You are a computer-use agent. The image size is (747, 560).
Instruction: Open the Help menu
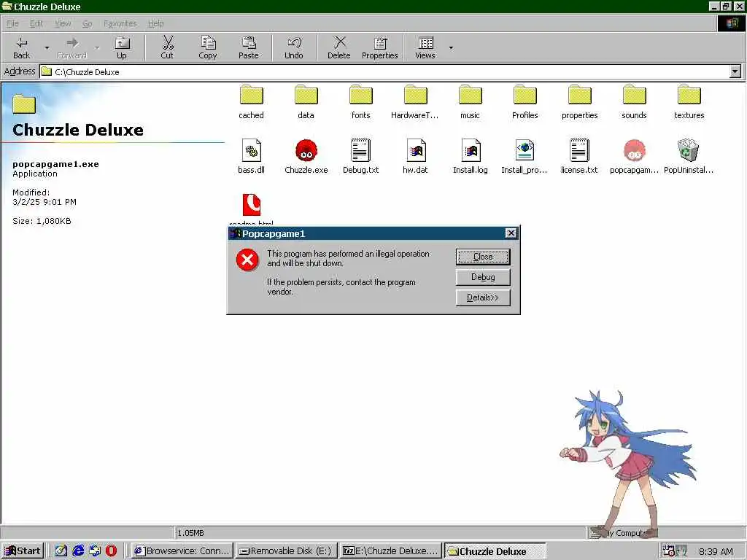coord(156,23)
